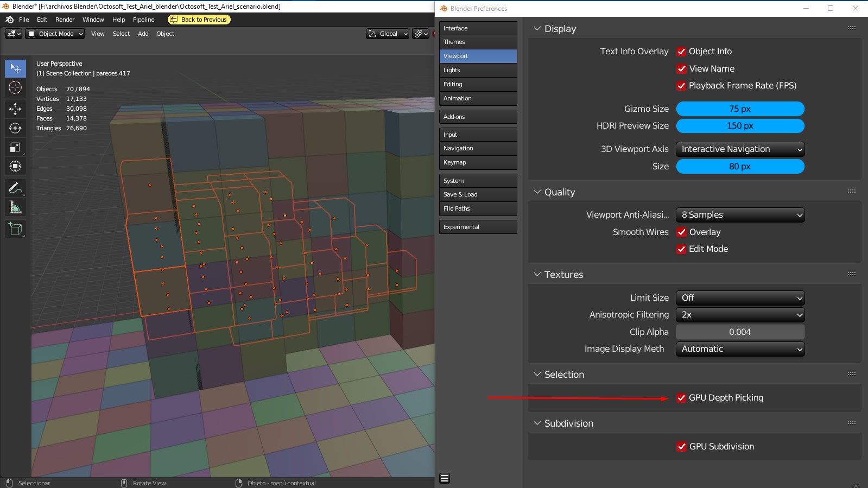868x488 pixels.
Task: Open the Add-ons preferences section
Action: click(478, 117)
